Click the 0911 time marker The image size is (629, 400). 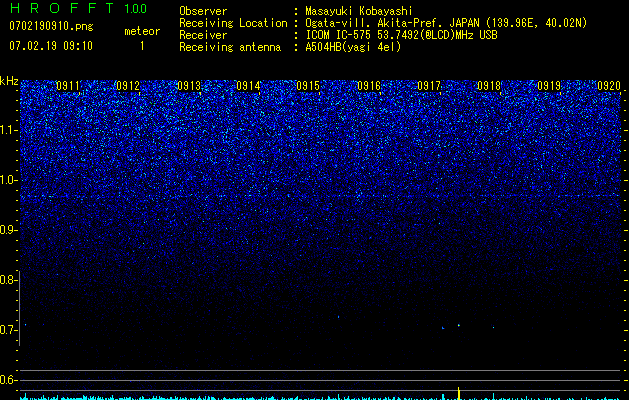(68, 86)
